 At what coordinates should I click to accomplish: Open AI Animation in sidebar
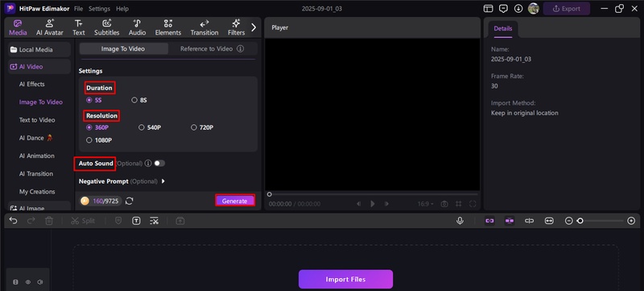[36, 156]
